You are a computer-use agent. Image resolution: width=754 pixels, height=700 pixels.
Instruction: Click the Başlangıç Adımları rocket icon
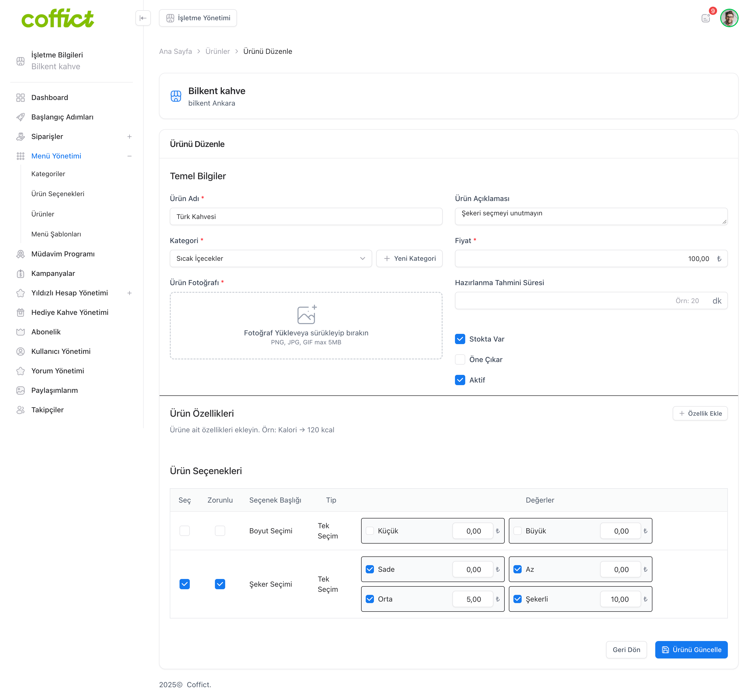21,117
